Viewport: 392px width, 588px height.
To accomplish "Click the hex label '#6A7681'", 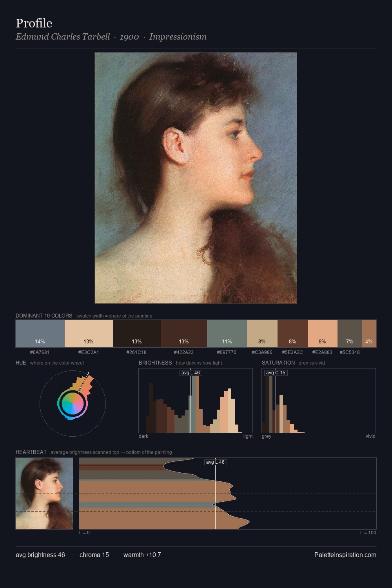I will (40, 352).
